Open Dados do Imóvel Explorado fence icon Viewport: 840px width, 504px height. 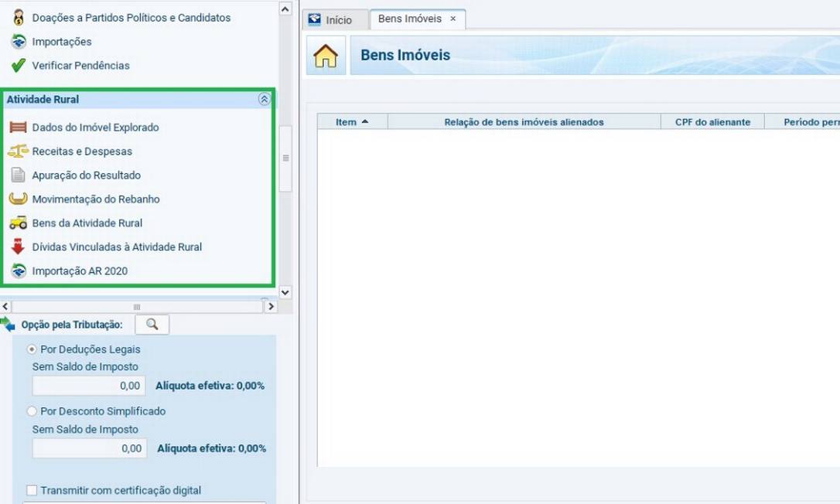18,128
